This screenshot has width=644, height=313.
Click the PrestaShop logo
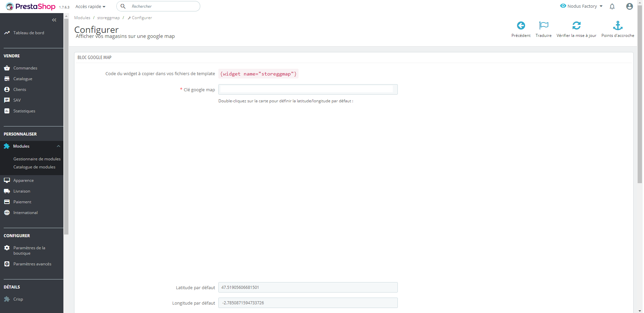pos(31,6)
